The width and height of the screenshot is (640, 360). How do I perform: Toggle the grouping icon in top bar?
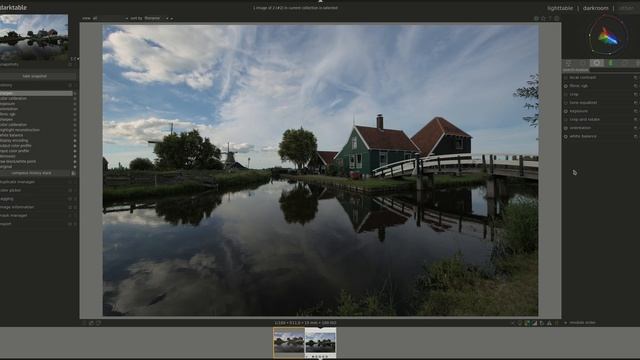[x=536, y=18]
